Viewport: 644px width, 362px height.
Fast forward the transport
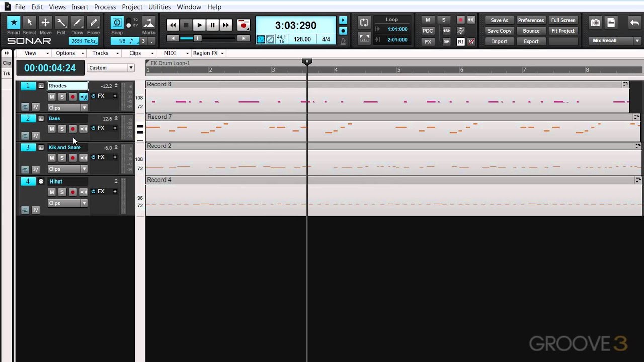[226, 25]
